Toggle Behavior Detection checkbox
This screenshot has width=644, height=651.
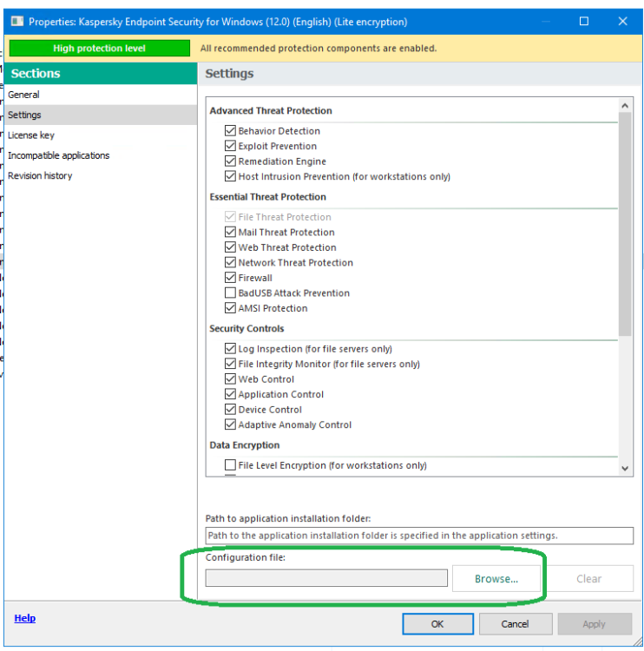[230, 131]
